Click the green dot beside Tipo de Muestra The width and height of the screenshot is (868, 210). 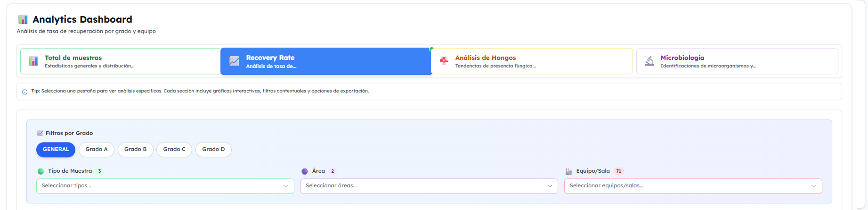(41, 171)
